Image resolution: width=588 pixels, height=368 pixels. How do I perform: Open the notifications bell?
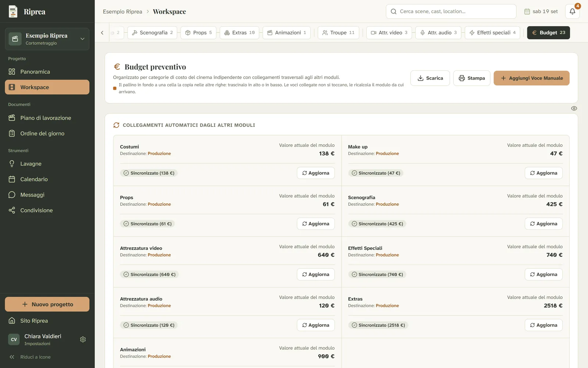[x=572, y=11]
